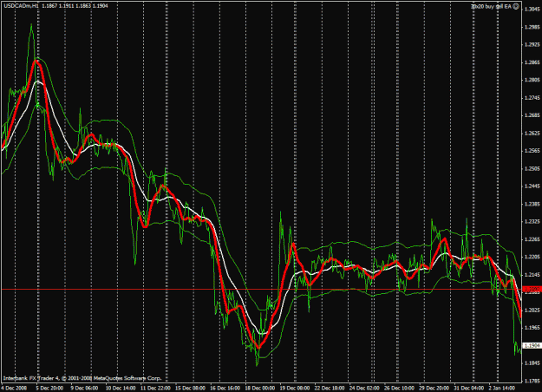Click the '18 Dec 00:00' time axis label

point(259,388)
